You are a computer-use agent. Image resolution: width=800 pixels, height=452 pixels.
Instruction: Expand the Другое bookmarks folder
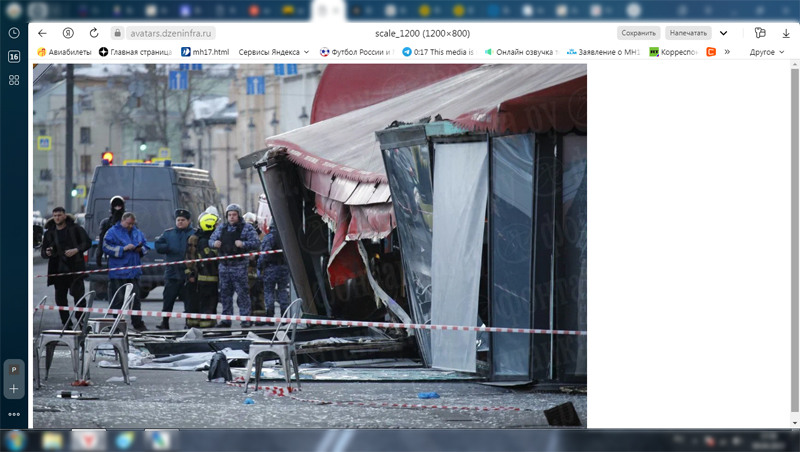(x=767, y=52)
